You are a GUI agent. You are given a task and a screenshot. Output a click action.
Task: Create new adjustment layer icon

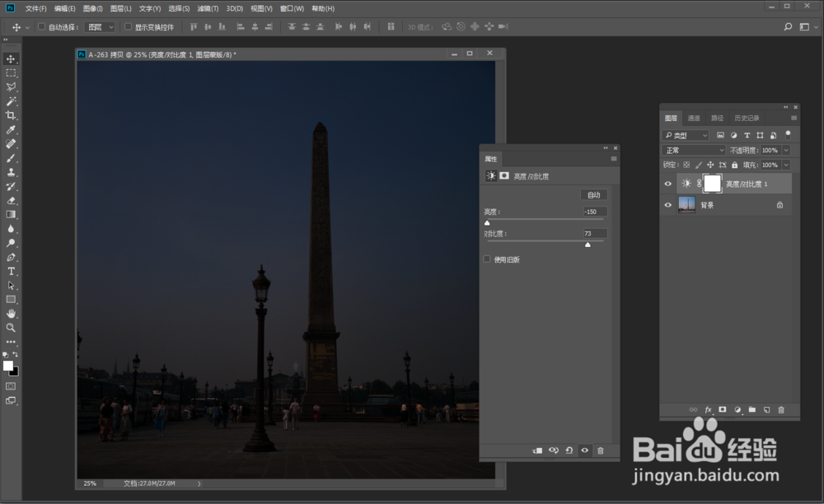click(737, 410)
